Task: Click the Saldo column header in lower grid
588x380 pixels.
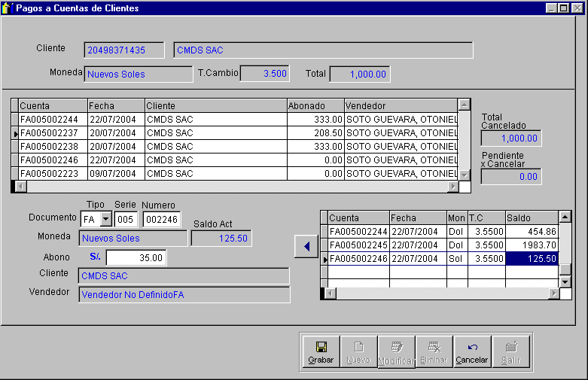Action: tap(532, 217)
